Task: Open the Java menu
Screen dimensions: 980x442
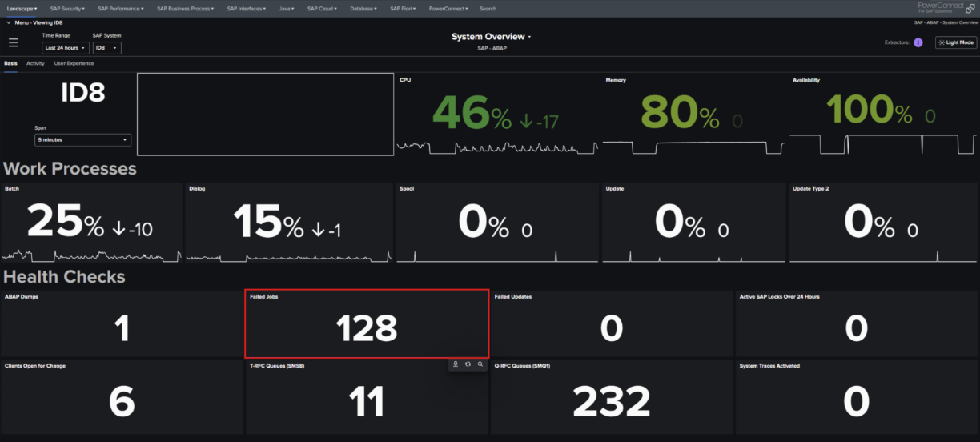Action: [287, 8]
